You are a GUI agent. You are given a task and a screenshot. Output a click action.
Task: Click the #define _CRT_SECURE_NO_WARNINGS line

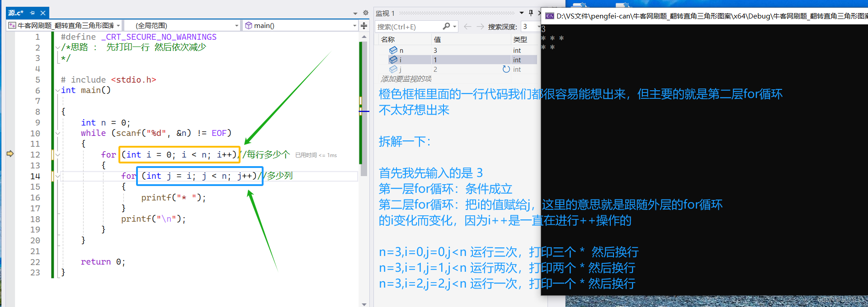(139, 37)
